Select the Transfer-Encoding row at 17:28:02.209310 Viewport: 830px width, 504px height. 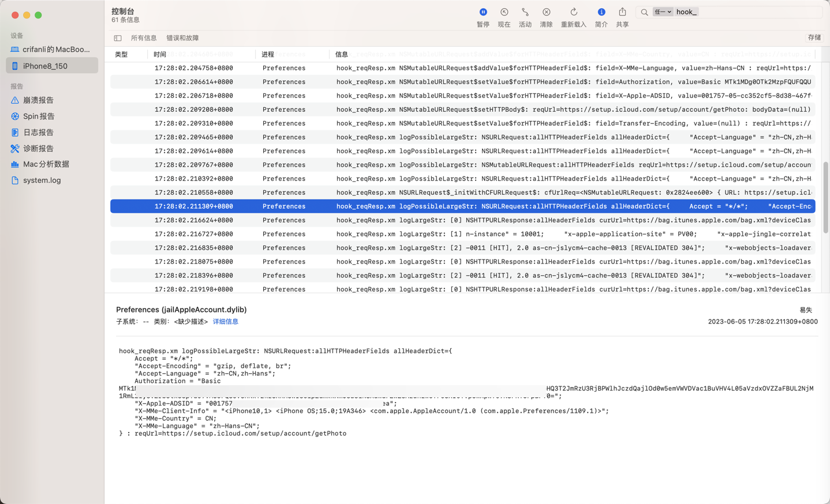[x=463, y=123]
